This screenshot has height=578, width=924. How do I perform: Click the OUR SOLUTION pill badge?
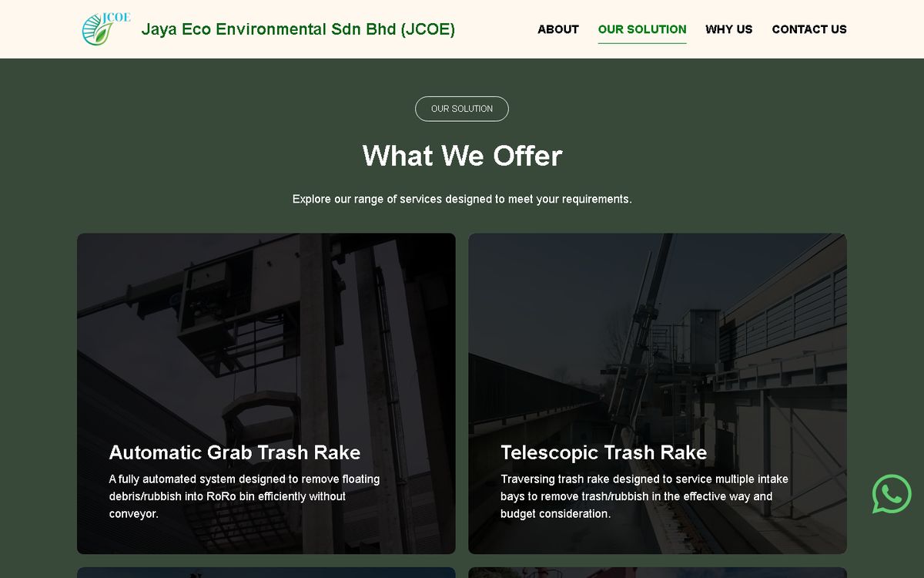tap(462, 109)
